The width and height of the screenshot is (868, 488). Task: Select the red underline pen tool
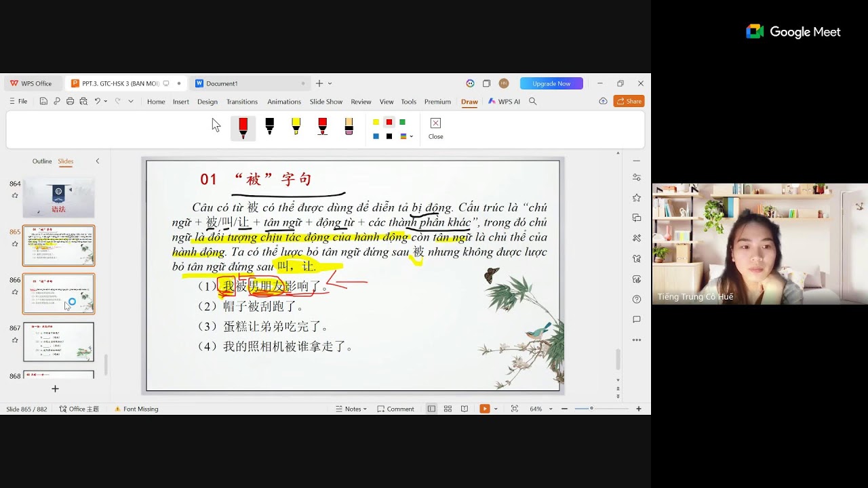click(x=322, y=126)
